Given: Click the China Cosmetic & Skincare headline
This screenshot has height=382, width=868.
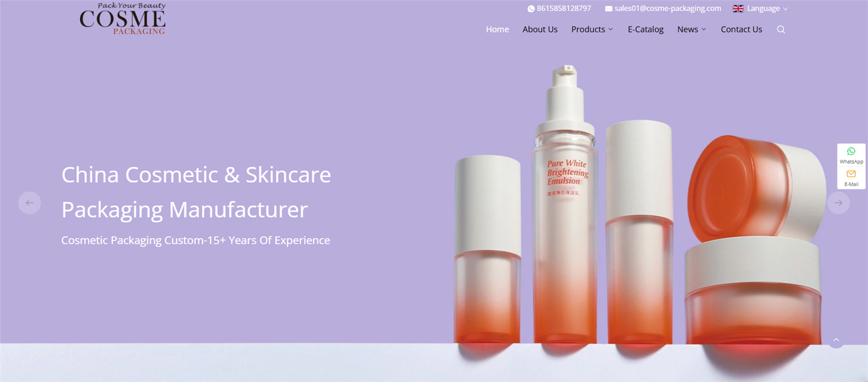Looking at the screenshot, I should click(x=196, y=192).
